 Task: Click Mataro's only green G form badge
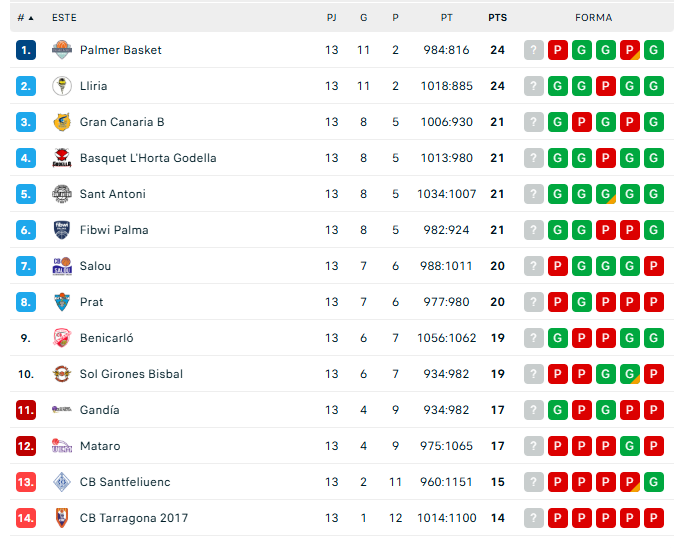(629, 446)
